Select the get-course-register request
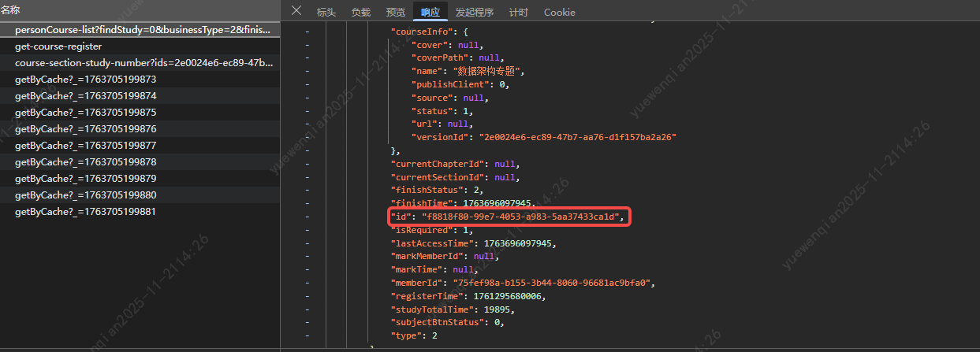 pos(58,46)
